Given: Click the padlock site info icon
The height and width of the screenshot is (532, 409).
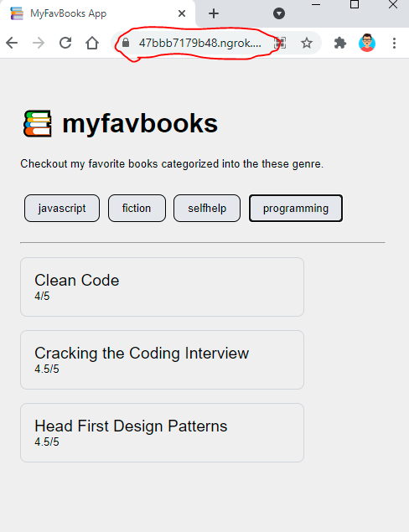Looking at the screenshot, I should pyautogui.click(x=126, y=43).
